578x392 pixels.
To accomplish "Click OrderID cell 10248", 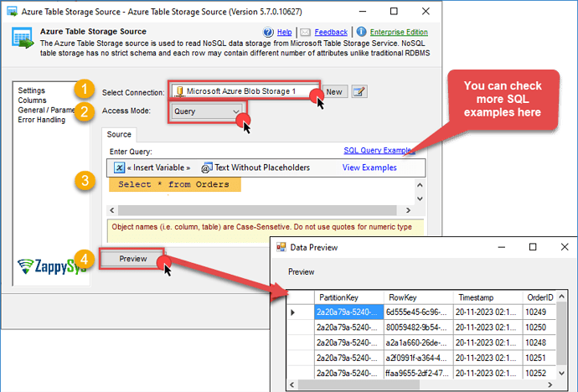I will point(539,343).
